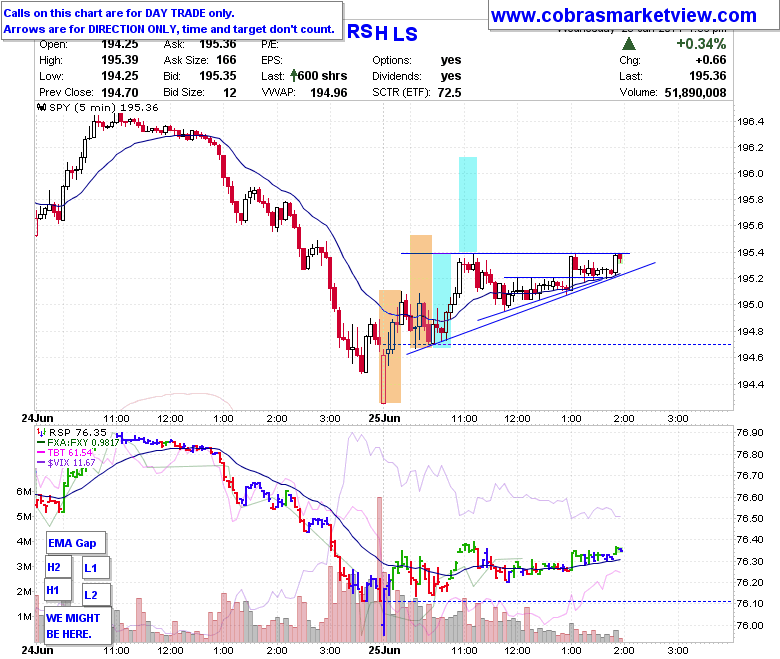The image size is (780, 659).
Task: Select the H2 label box
Action: point(59,567)
